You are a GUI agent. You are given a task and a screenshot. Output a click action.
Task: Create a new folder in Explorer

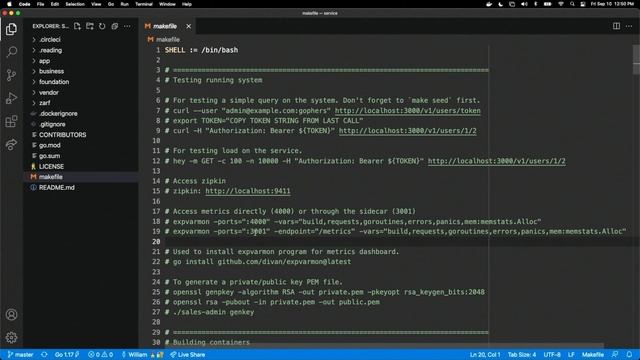tap(90, 26)
